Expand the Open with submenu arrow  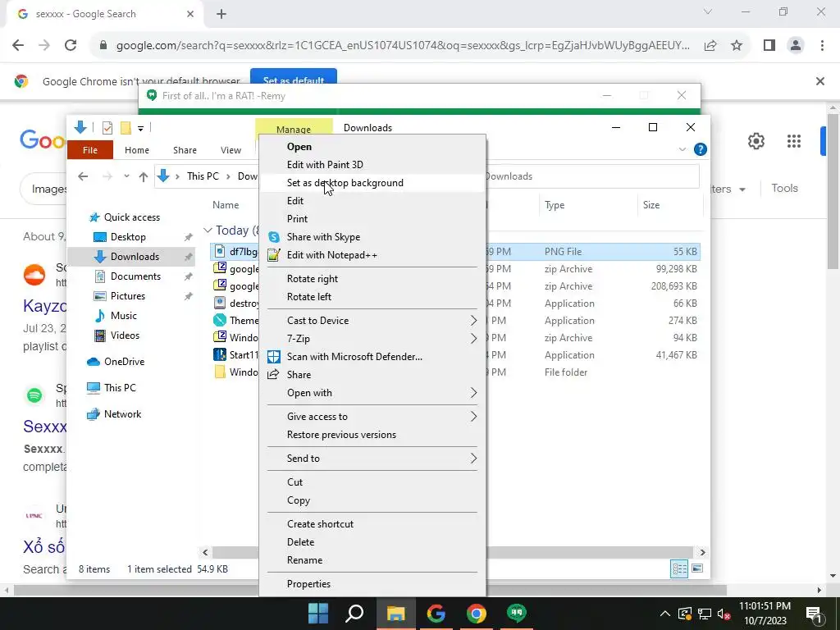tap(473, 393)
